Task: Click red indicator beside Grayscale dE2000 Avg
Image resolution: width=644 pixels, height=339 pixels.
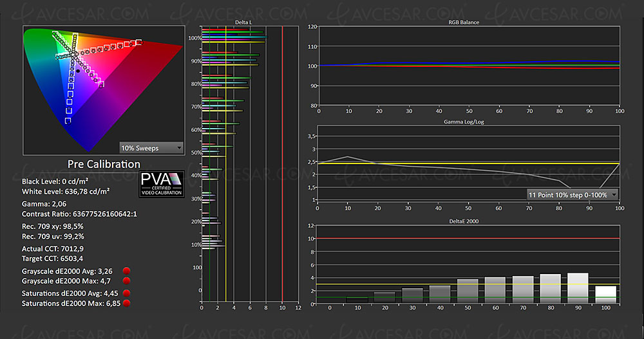Action: click(x=127, y=272)
